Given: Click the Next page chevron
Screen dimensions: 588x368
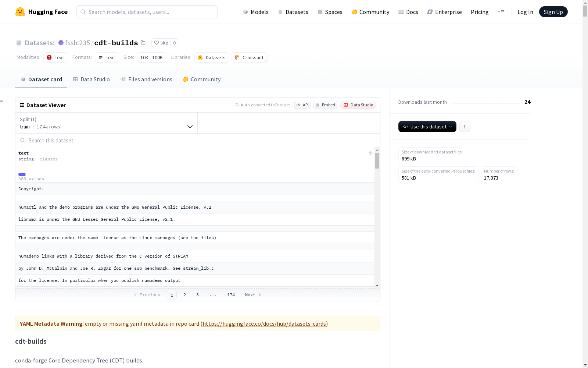Looking at the screenshot, I should click(260, 295).
